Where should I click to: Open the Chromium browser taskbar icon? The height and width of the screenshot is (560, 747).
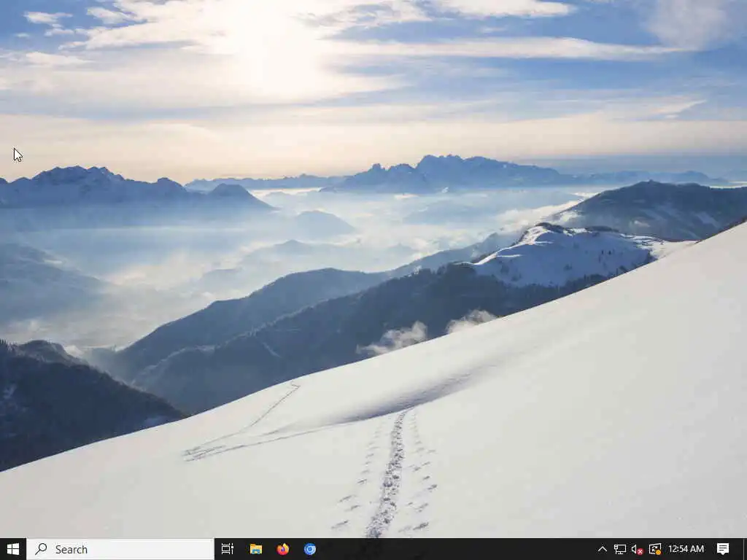click(x=310, y=549)
